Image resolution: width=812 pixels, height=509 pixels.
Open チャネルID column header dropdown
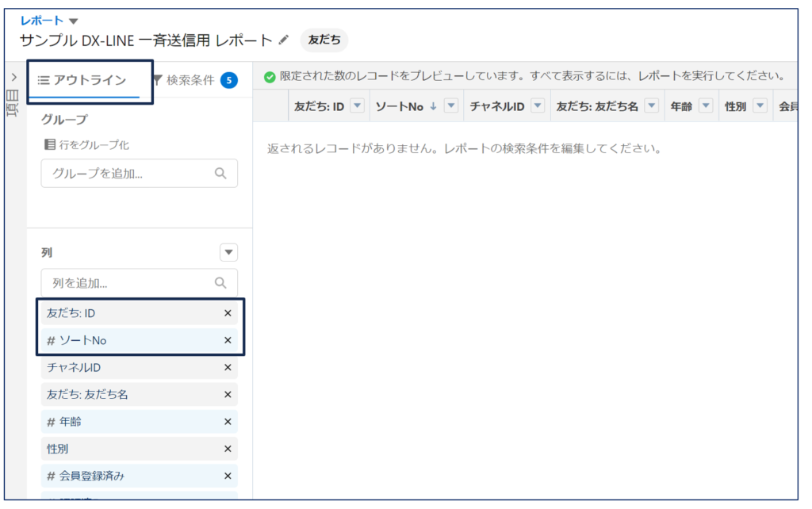(537, 106)
